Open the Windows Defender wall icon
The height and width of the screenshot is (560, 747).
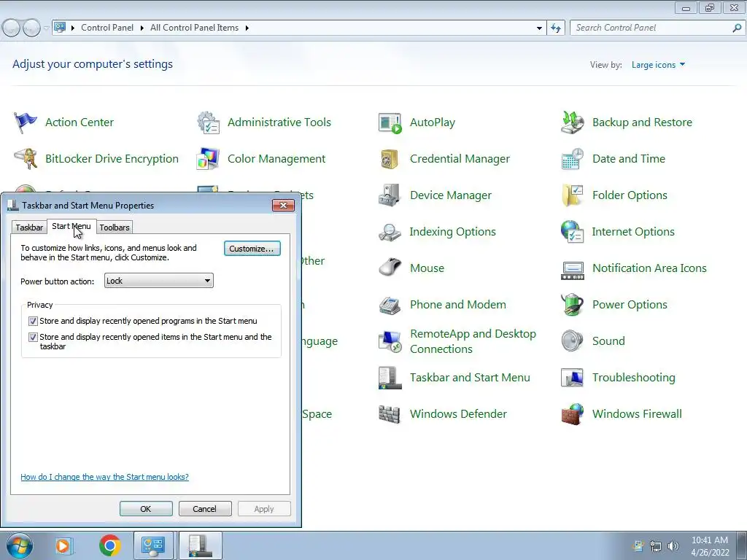tap(390, 414)
